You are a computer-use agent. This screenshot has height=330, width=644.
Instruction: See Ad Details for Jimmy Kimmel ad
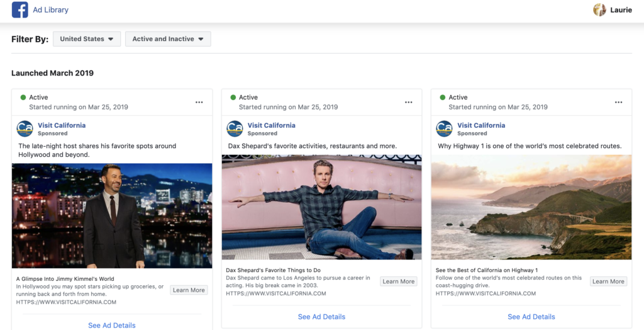click(x=112, y=325)
